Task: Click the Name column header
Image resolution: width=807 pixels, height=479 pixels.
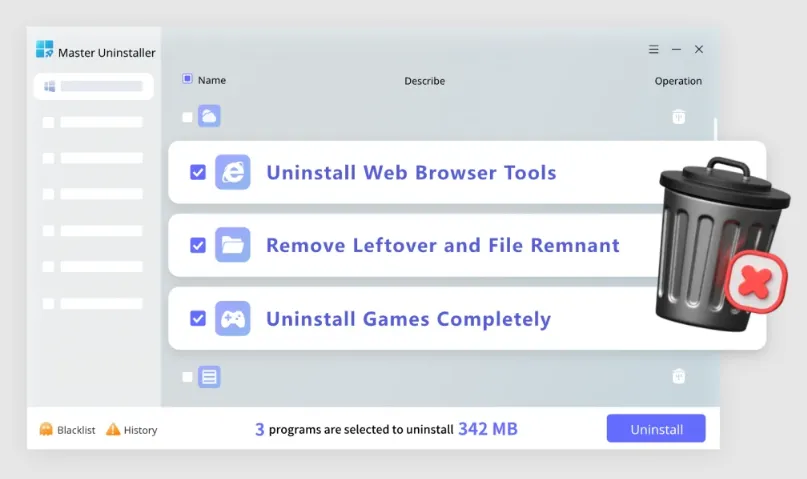Action: pyautogui.click(x=212, y=80)
